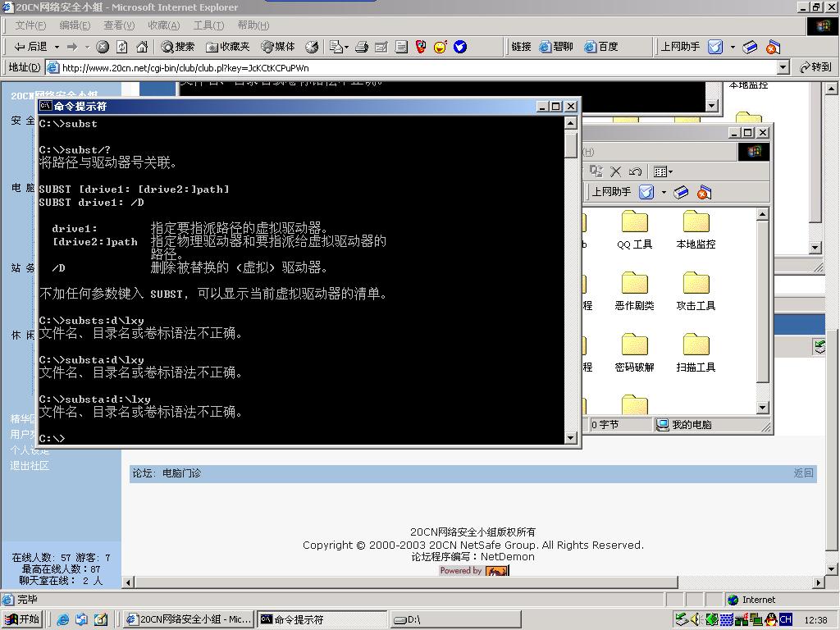The image size is (840, 630).
Task: Click the command prompt scroll-down arrow
Action: [571, 438]
